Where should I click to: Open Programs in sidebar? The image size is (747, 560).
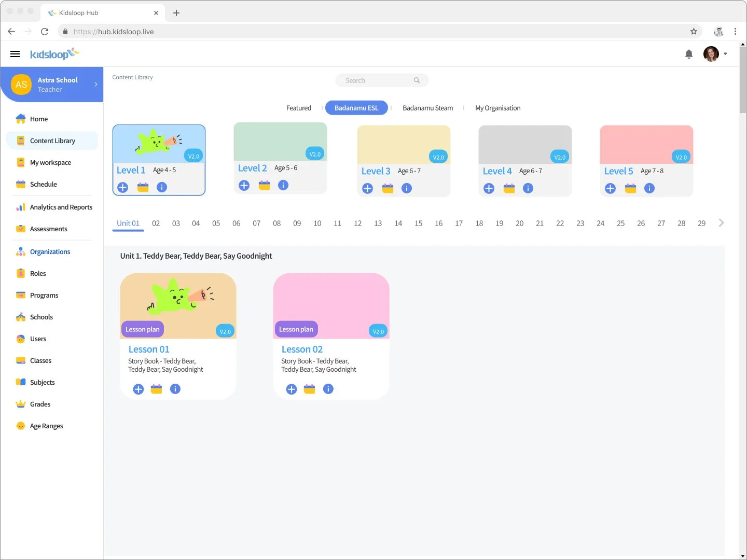click(52, 295)
